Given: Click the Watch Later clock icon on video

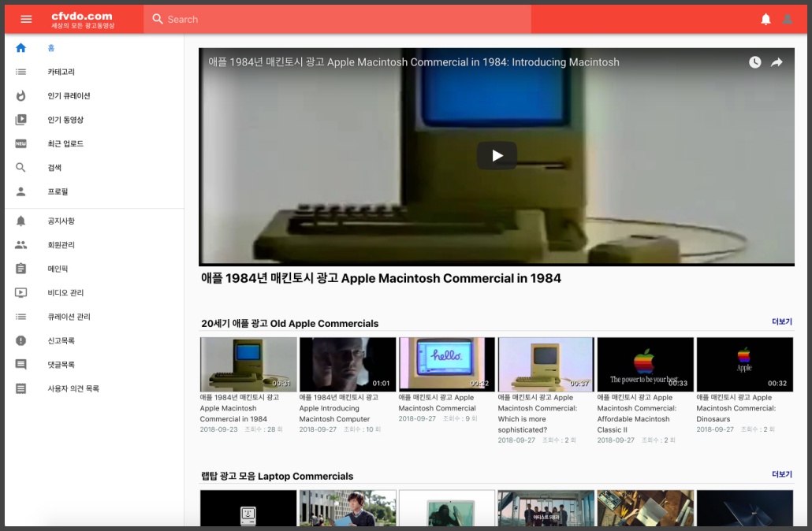Looking at the screenshot, I should 754,62.
